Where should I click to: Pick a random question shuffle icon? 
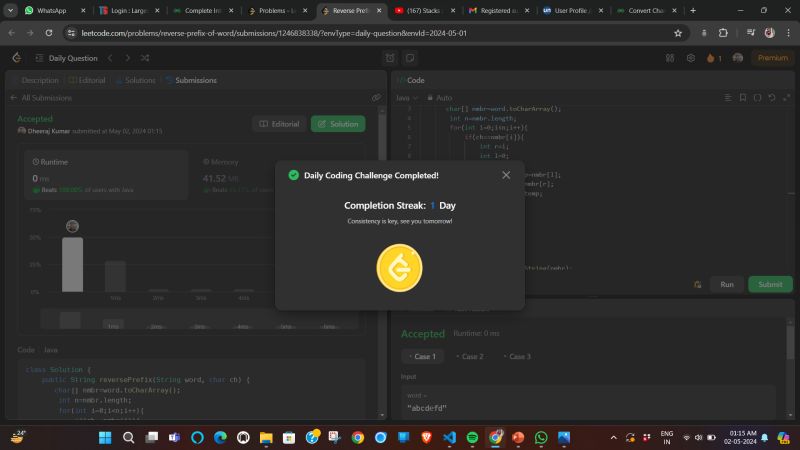click(x=145, y=58)
